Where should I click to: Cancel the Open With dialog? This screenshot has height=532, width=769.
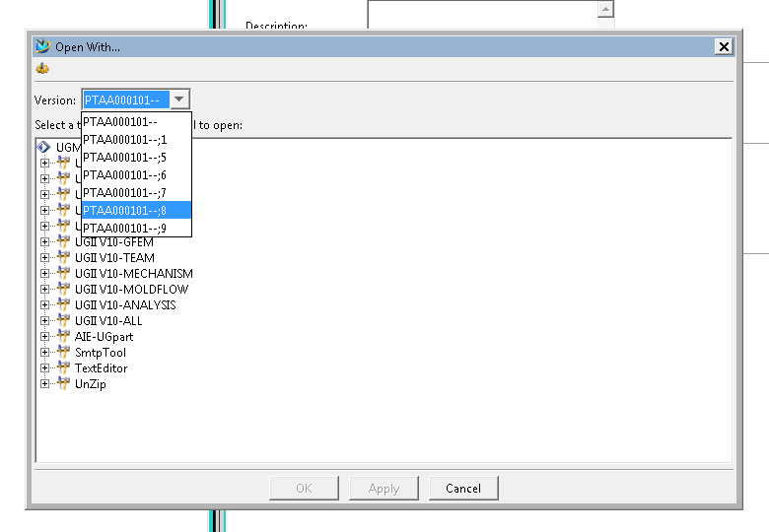pos(463,488)
